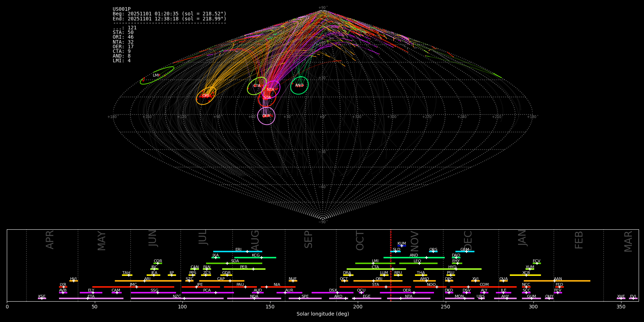Click the −90° label below the sky map
This screenshot has width=644, height=322.
click(322, 222)
